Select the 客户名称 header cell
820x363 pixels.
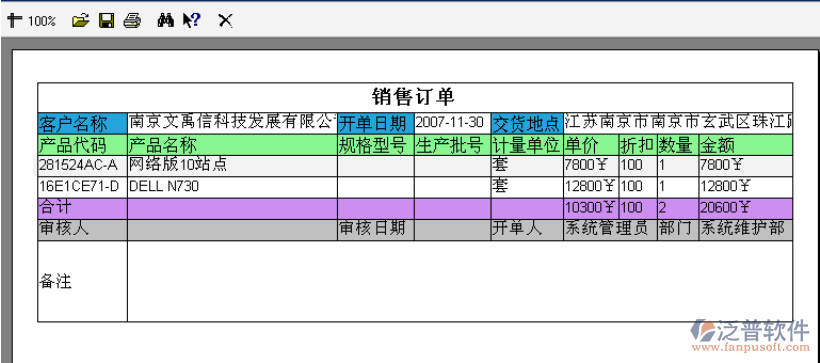[x=83, y=123]
